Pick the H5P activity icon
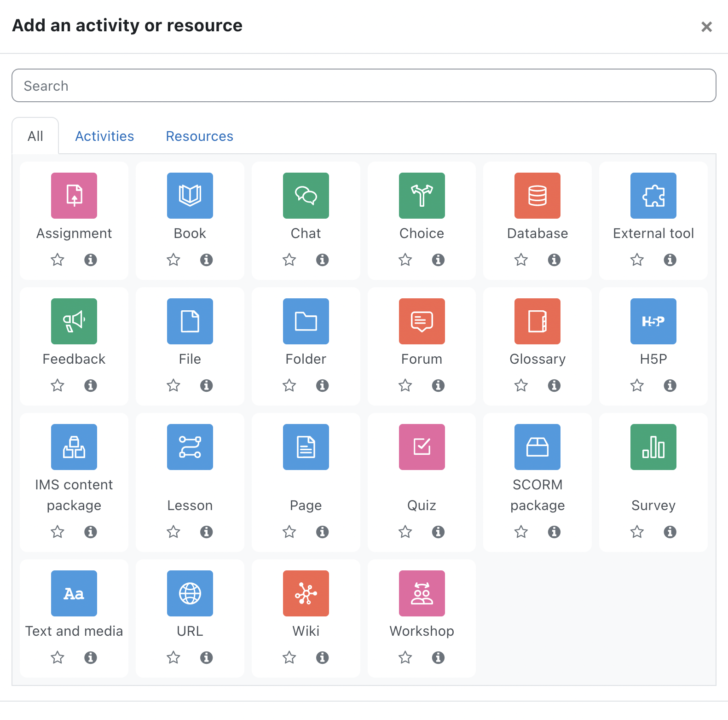Image resolution: width=728 pixels, height=720 pixels. (x=653, y=321)
